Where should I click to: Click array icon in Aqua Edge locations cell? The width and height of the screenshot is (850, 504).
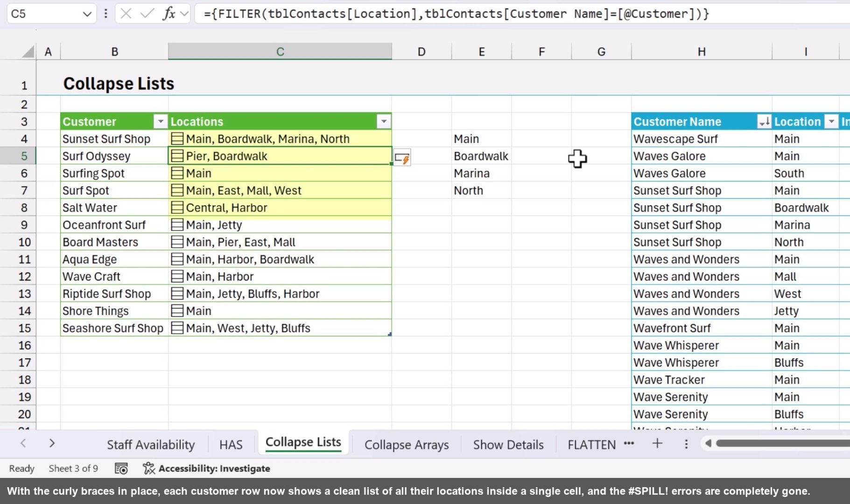point(177,259)
